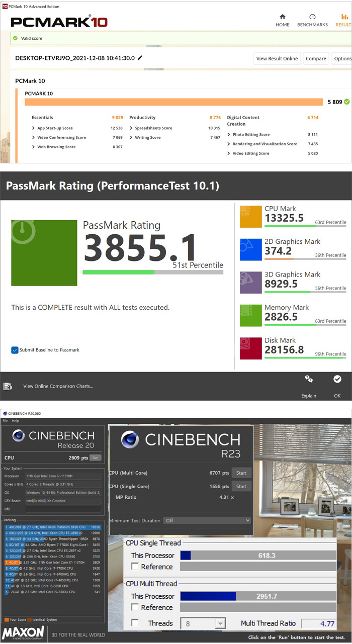Expand Rendering and Visualization Score row
This screenshot has width=352, height=644.
coord(229,144)
